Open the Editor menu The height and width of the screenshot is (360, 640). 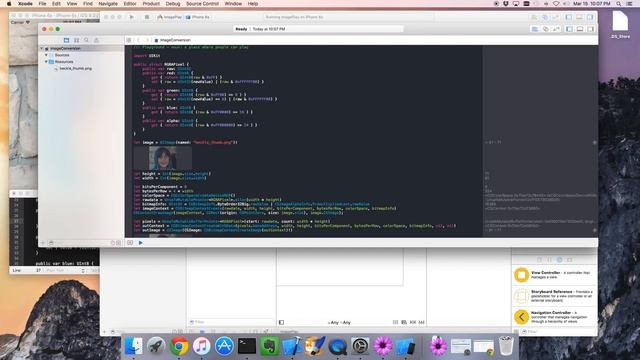130,4
